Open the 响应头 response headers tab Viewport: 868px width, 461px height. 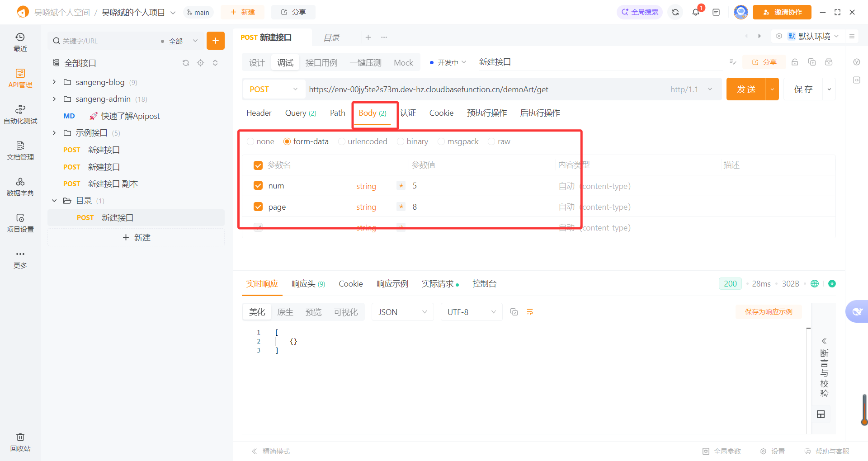[x=308, y=284]
